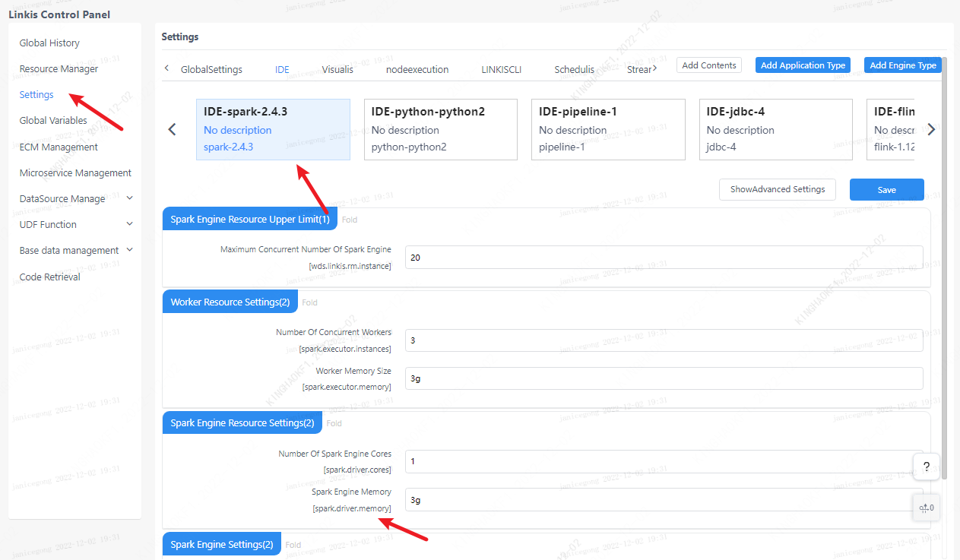Click the Add Engine Type button
Viewport: 960px width, 560px height.
pyautogui.click(x=903, y=65)
